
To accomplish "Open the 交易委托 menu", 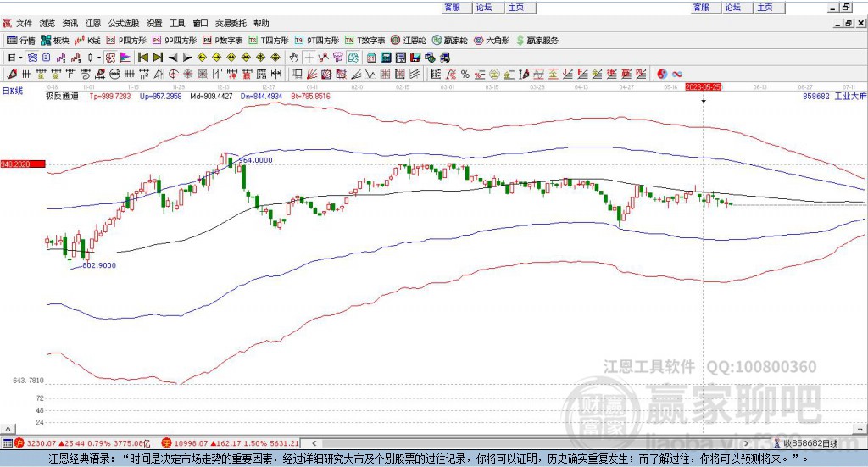I will [x=231, y=23].
